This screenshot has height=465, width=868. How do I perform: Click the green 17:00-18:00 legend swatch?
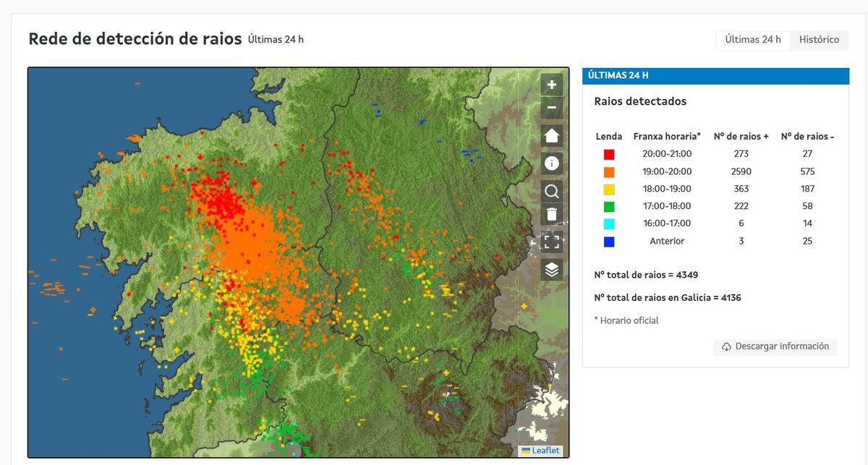[x=609, y=207]
